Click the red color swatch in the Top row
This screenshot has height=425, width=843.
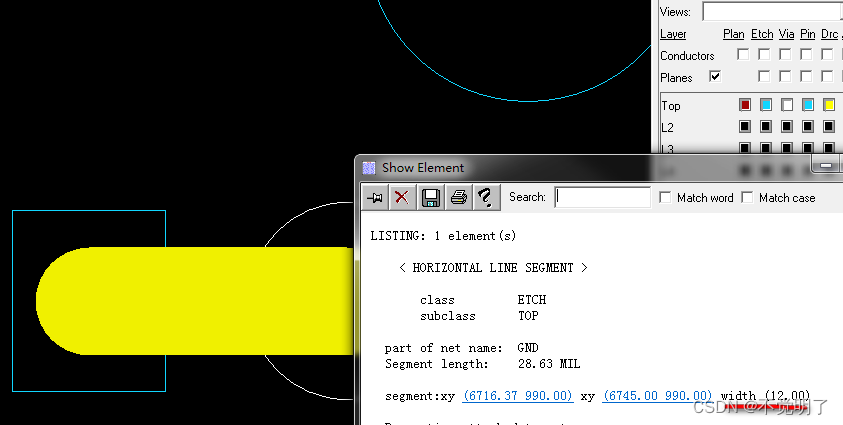point(745,105)
